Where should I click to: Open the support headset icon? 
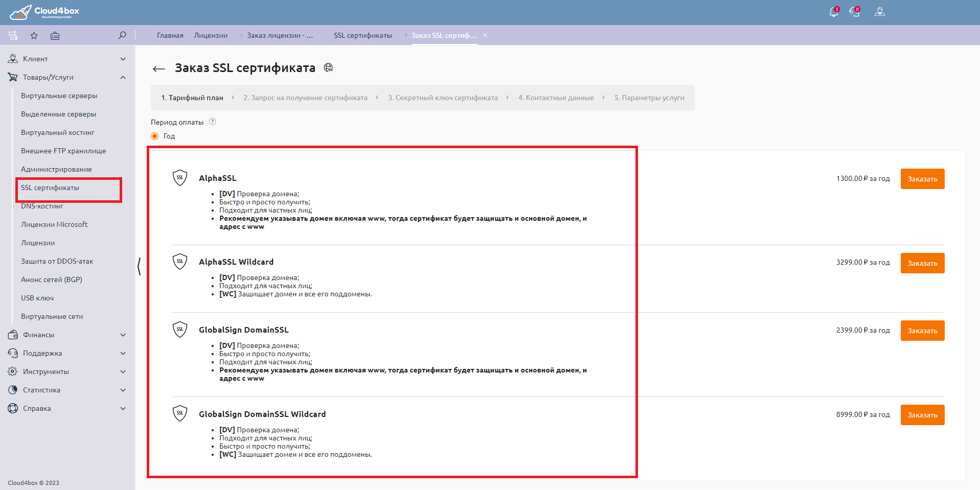[855, 12]
